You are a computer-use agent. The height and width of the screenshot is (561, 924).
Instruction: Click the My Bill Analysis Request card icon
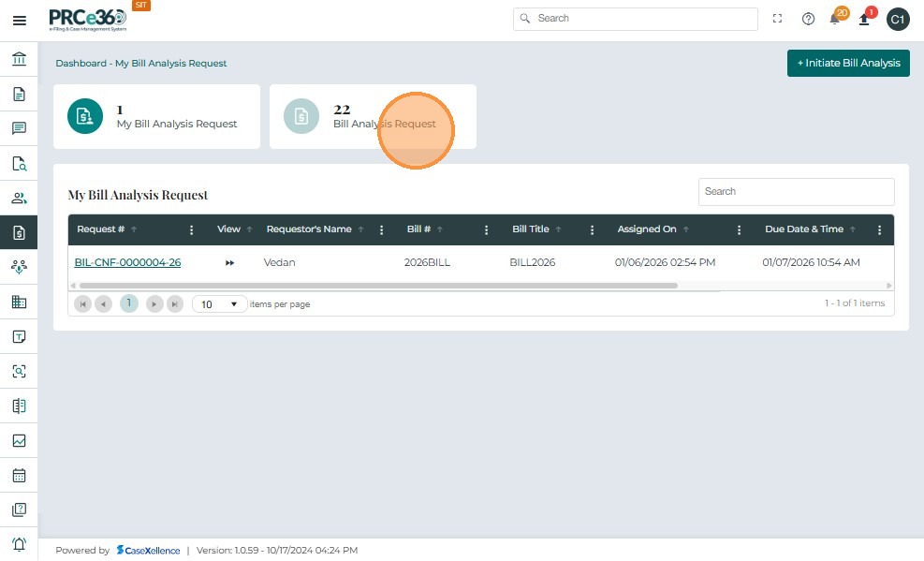85,116
